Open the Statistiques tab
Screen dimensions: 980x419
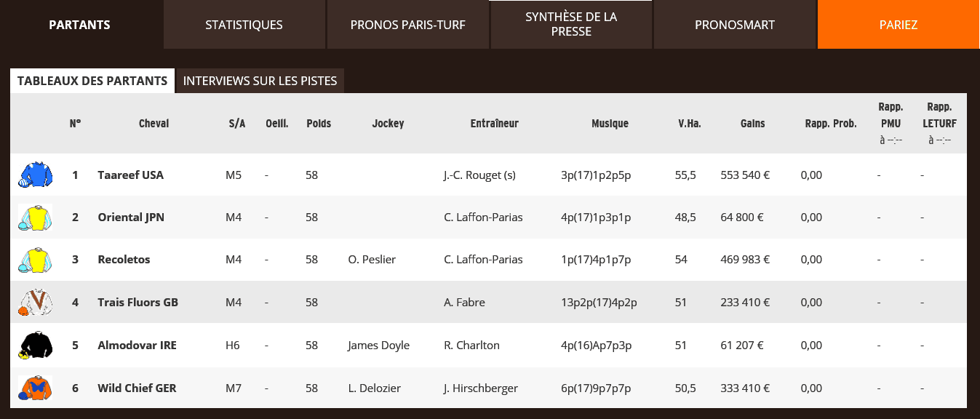[x=244, y=25]
